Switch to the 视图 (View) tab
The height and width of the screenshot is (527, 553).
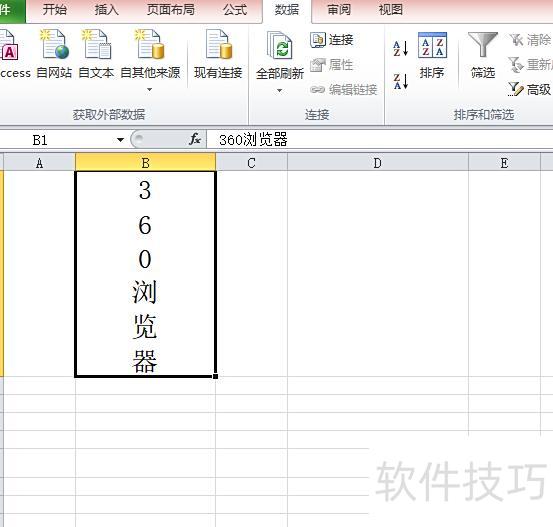391,10
